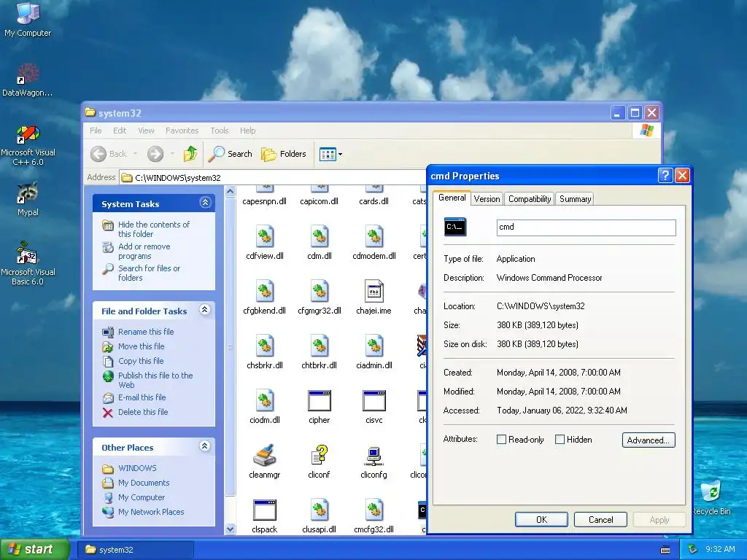Select the cliconf file icon
This screenshot has width=747, height=560.
pos(320,456)
